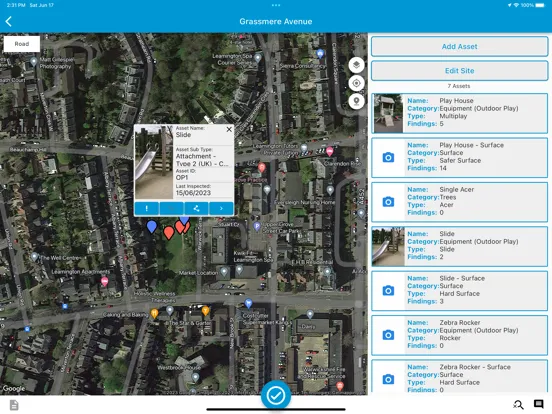This screenshot has width=552, height=414.
Task: Open asset details with popup chevron
Action: pyautogui.click(x=221, y=208)
